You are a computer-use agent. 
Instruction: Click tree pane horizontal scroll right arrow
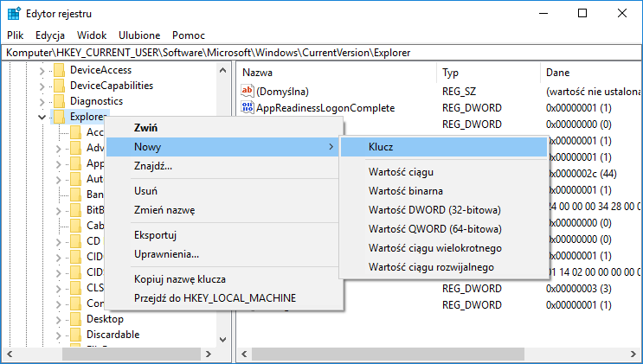point(209,354)
